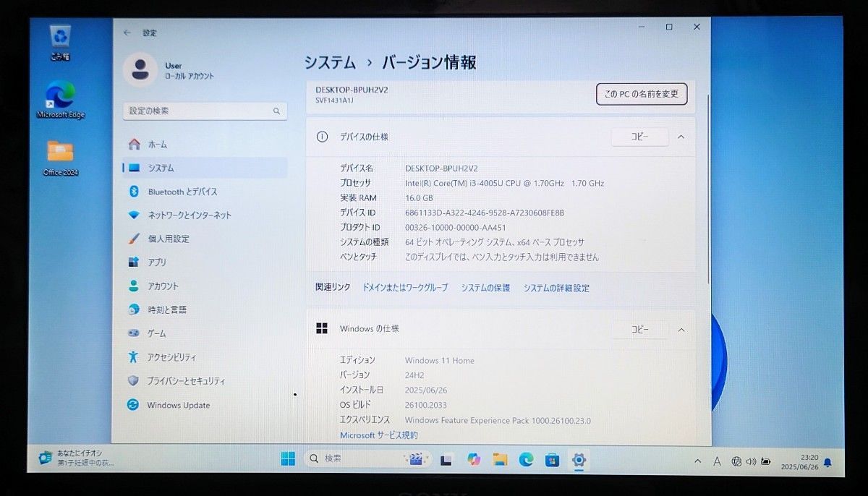Click the model text SVF1431A1J
This screenshot has width=868, height=496.
click(x=335, y=101)
